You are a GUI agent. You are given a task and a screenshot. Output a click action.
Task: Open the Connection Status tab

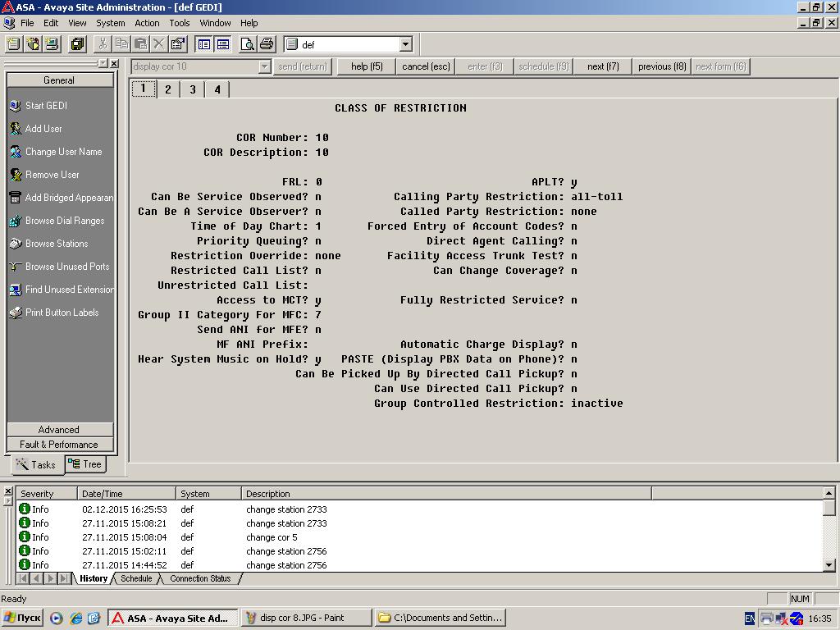click(x=200, y=578)
